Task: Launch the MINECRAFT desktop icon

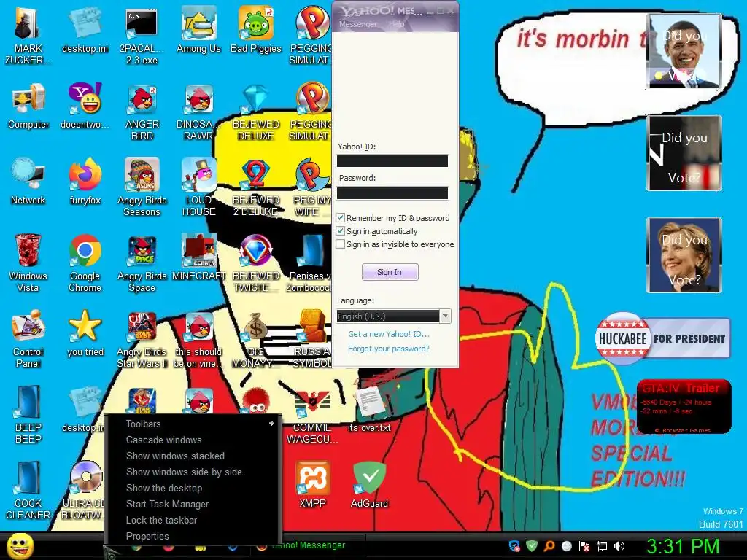Action: (x=198, y=257)
